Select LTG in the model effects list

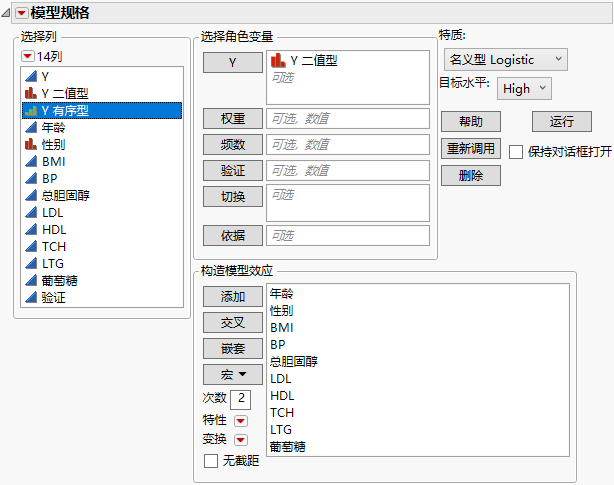[281, 429]
